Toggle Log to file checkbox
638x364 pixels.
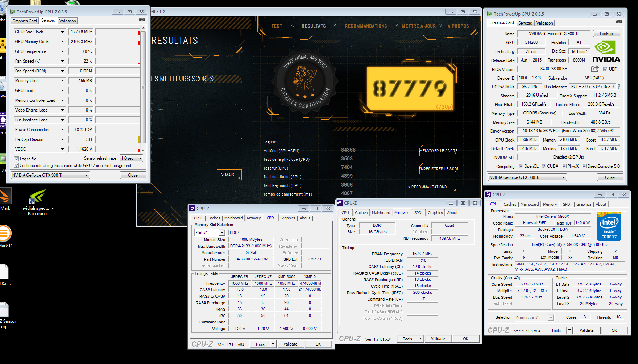tap(16, 159)
